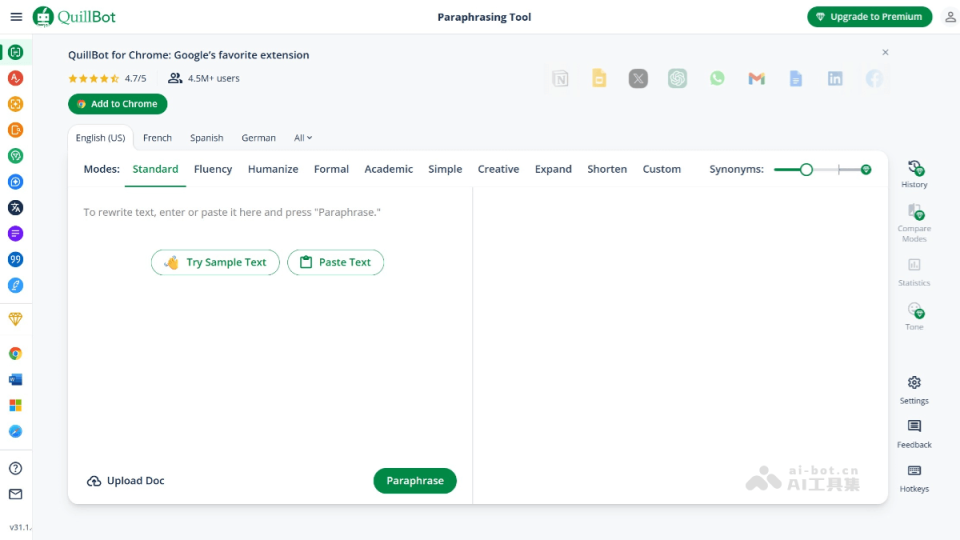Open the Feedback panel

(914, 433)
